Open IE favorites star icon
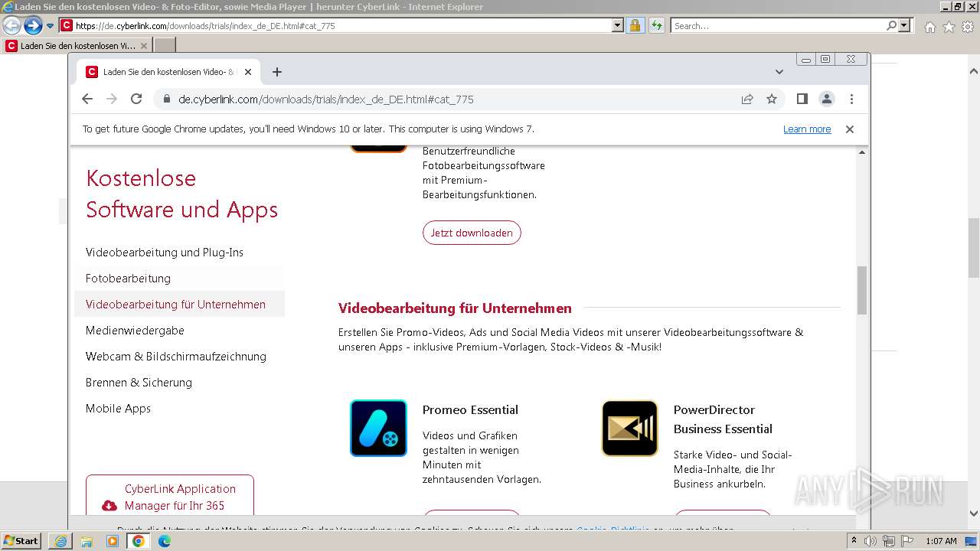980x551 pixels. pos(949,27)
